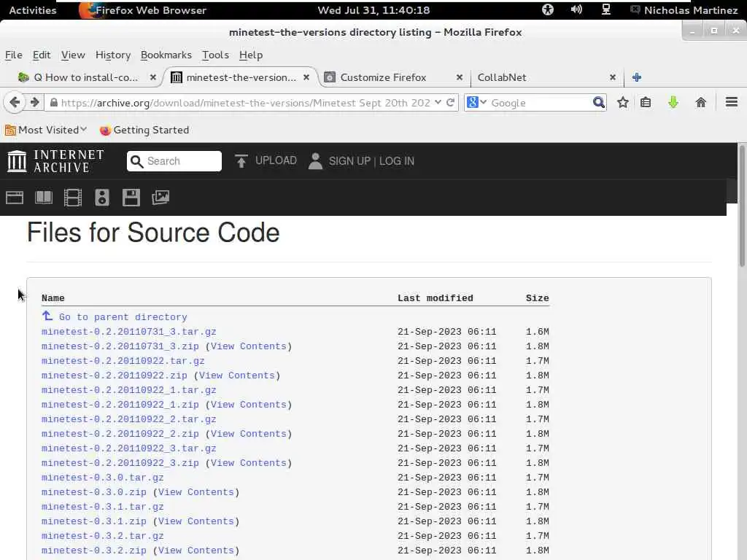This screenshot has width=747, height=560.
Task: Open the Help menu
Action: pos(251,55)
